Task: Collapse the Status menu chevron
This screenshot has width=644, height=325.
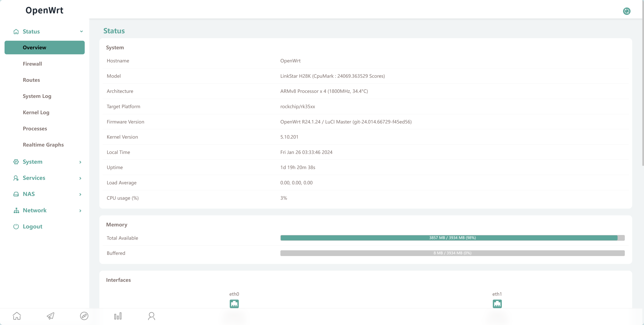Action: tap(81, 31)
